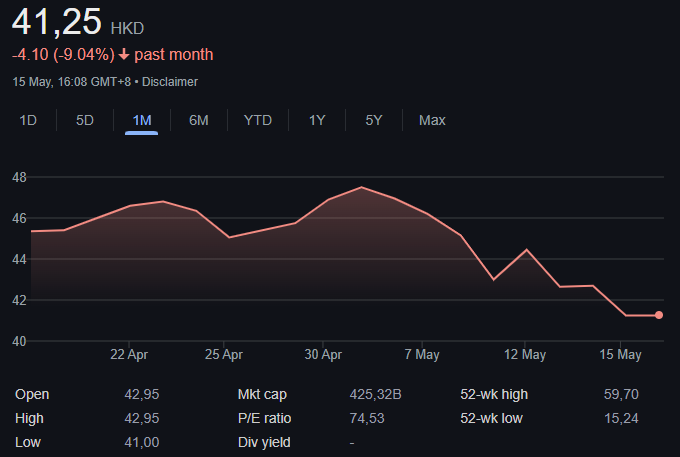Click the 22 Apr axis date
This screenshot has width=680, height=457.
coord(129,355)
